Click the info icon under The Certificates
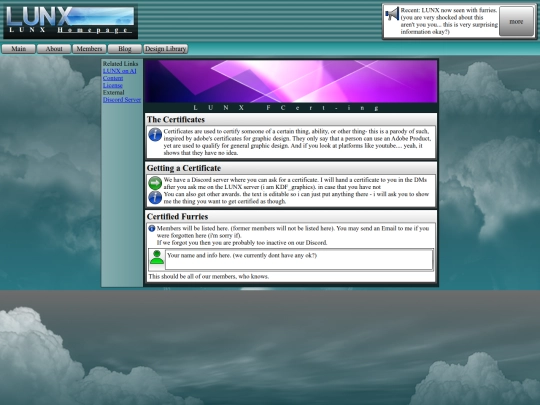Screen dimensions: 540x405 [155, 134]
